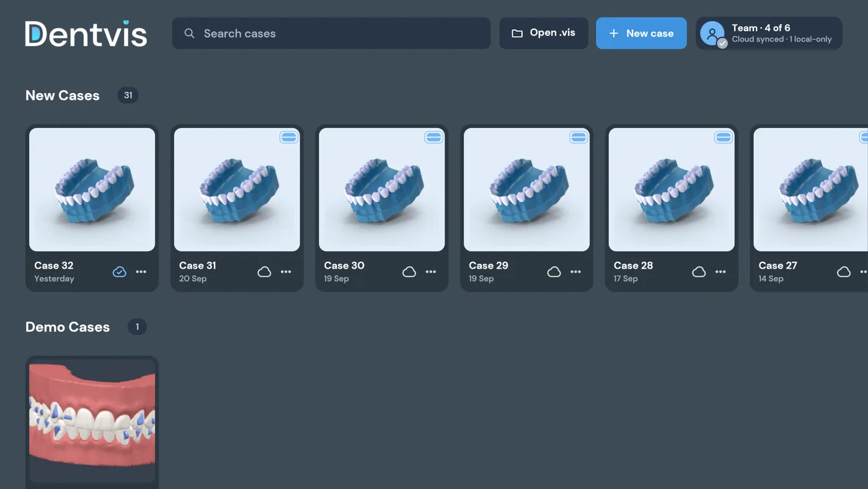Click the cloud synced icon on Case 32
Image resolution: width=868 pixels, height=489 pixels.
coord(120,272)
